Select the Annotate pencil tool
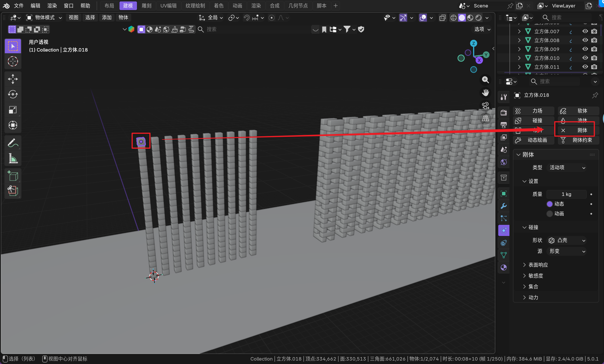The height and width of the screenshot is (364, 604). pos(13,143)
